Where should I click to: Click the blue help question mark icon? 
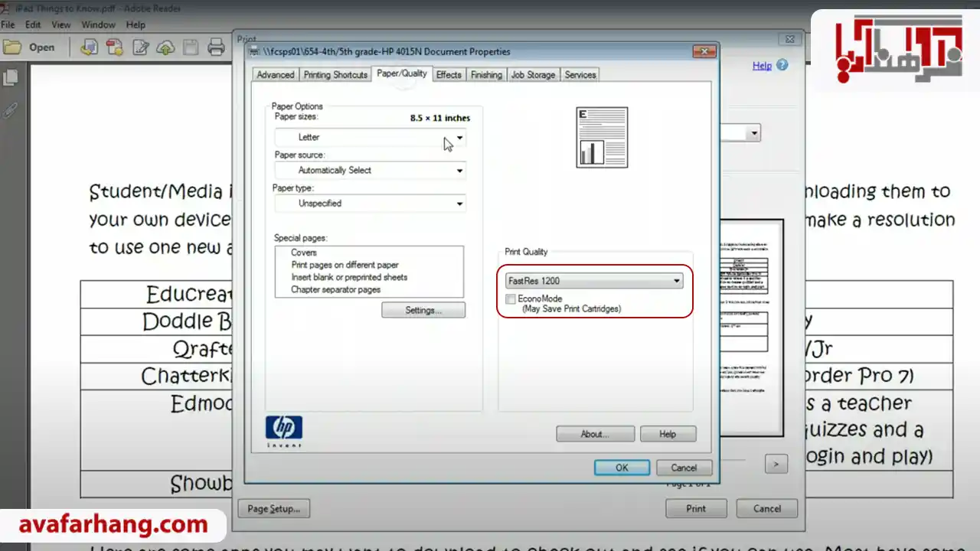(782, 66)
